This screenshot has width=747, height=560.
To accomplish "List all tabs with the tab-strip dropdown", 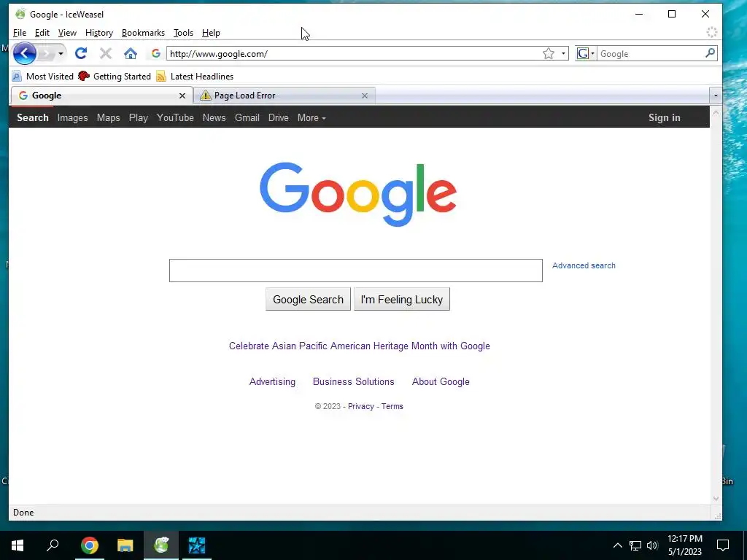I will coord(715,96).
